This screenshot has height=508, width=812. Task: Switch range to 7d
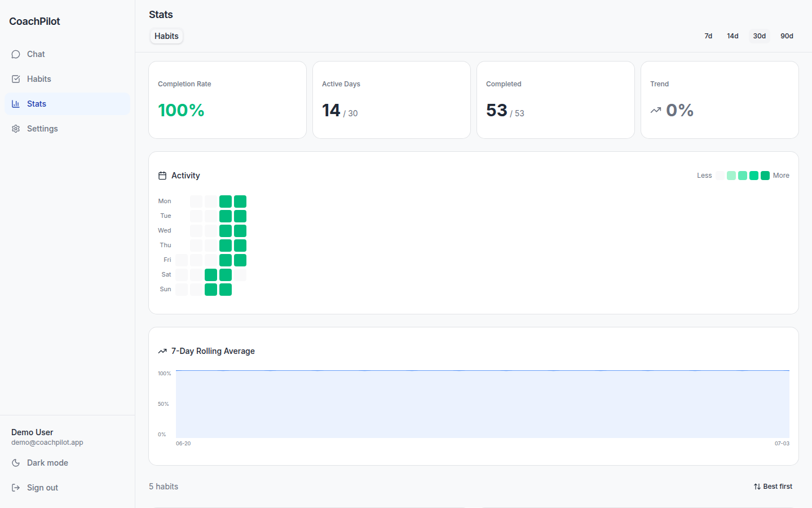(708, 36)
